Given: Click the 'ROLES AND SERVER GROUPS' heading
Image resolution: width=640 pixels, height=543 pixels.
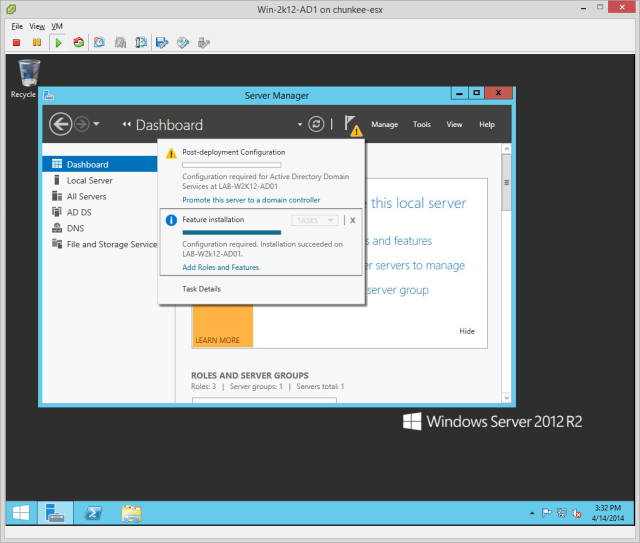Looking at the screenshot, I should point(250,376).
